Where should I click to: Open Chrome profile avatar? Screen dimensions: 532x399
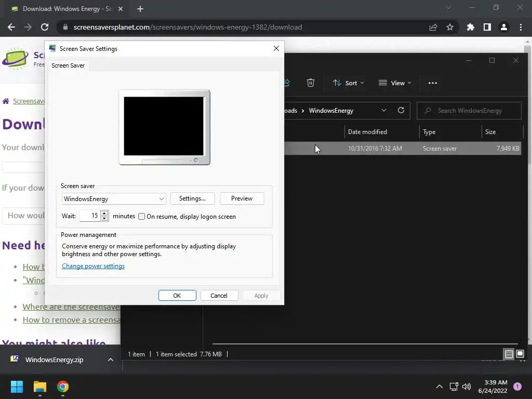point(504,27)
